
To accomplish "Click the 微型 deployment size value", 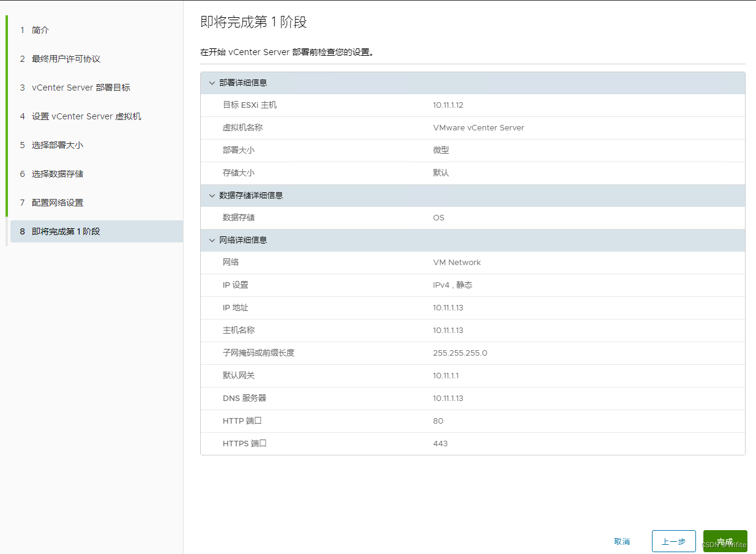I will coord(441,151).
